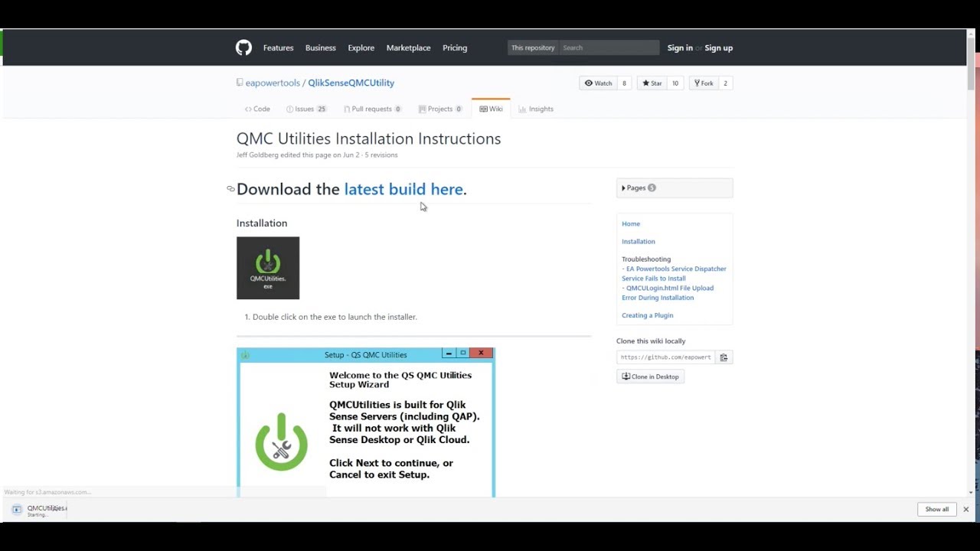Click the Sign in link
This screenshot has height=551, width=980.
tap(680, 48)
